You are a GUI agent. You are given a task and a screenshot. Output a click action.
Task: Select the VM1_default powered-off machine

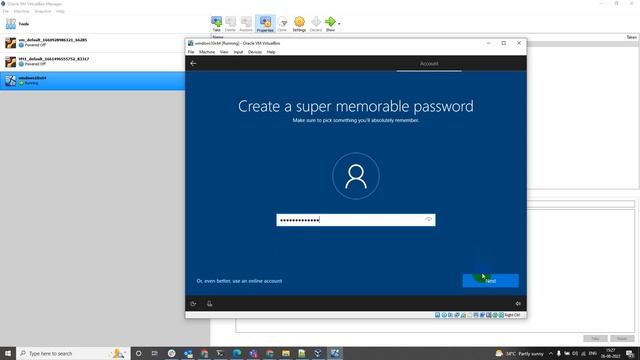pos(92,61)
